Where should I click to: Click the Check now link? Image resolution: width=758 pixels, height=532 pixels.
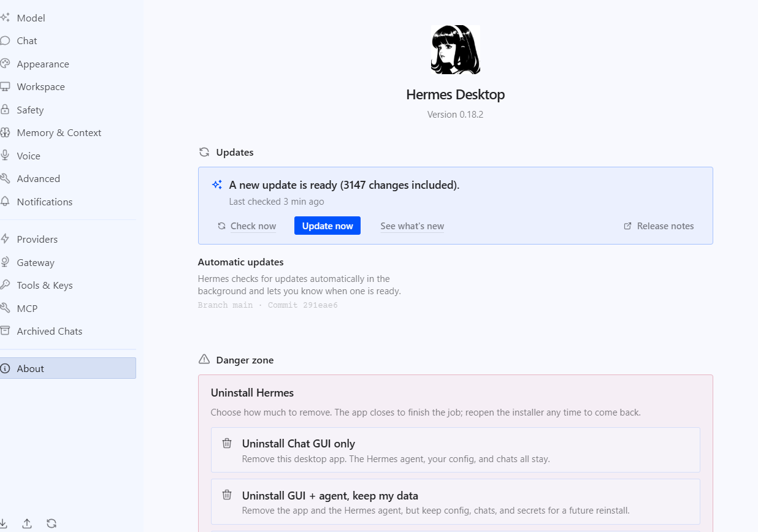[x=253, y=226]
